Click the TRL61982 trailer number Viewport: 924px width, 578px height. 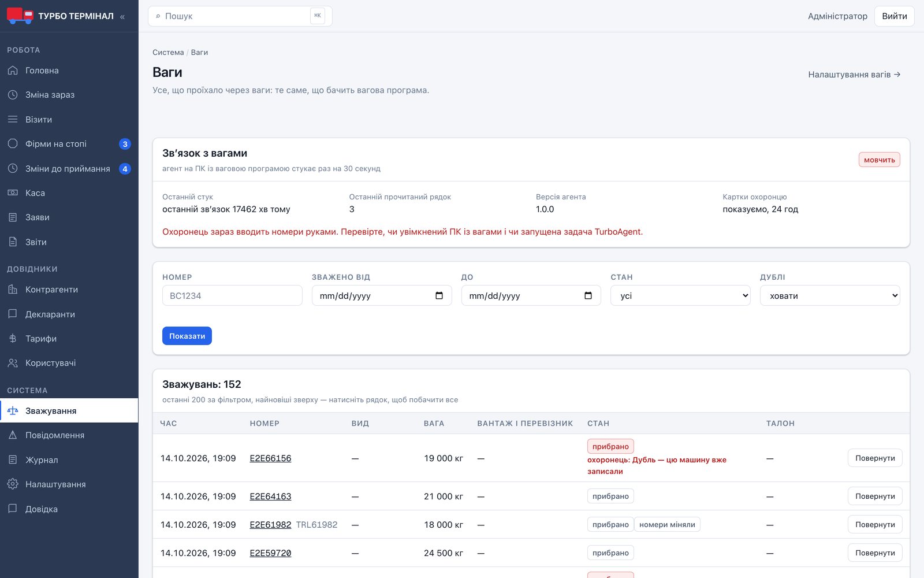click(x=316, y=525)
